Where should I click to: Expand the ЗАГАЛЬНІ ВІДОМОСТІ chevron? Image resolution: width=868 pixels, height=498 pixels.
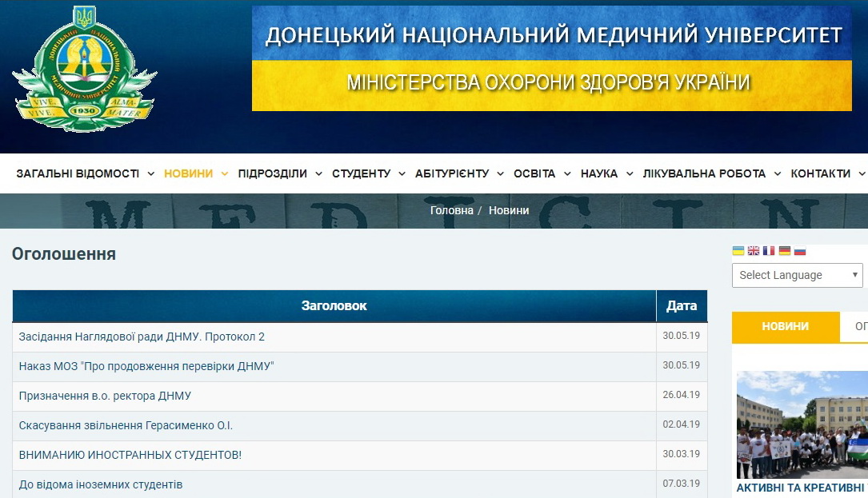click(150, 173)
